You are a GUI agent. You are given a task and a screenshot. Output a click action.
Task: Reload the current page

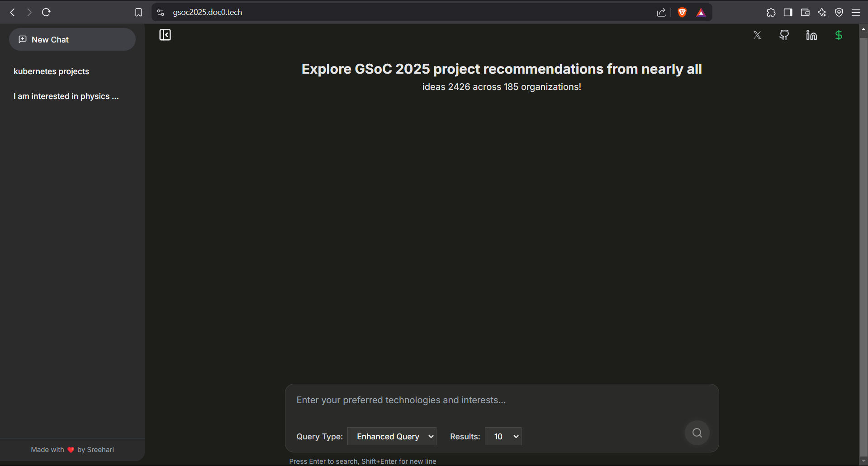pos(46,12)
